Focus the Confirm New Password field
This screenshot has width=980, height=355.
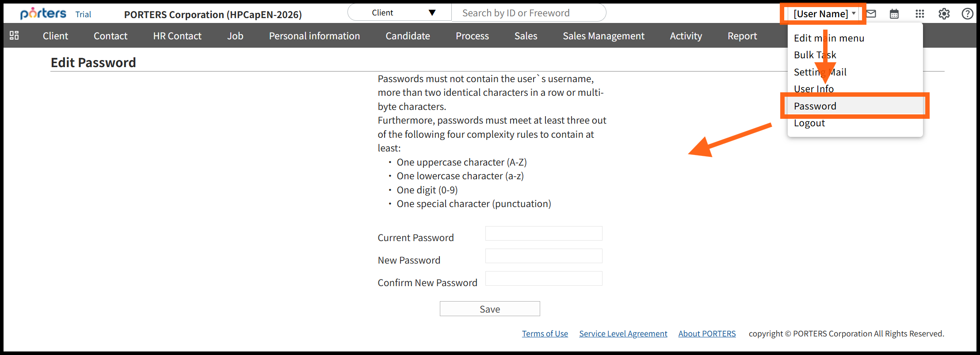coord(544,279)
